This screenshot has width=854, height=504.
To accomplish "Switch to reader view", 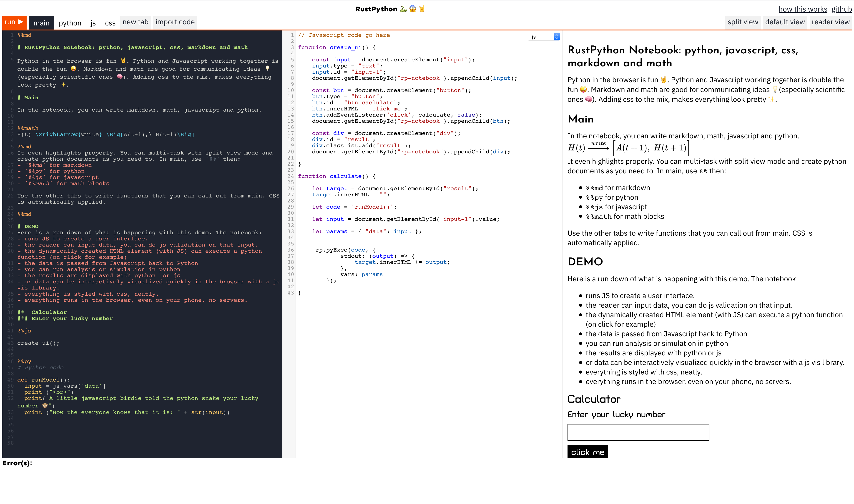I will pos(830,22).
